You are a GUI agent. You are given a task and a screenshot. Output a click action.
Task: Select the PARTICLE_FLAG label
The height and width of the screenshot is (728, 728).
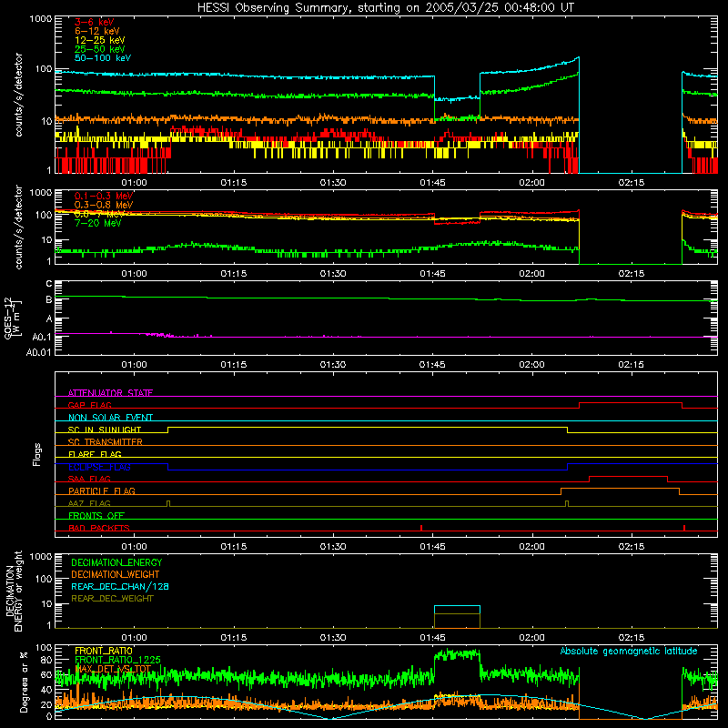coord(102,490)
